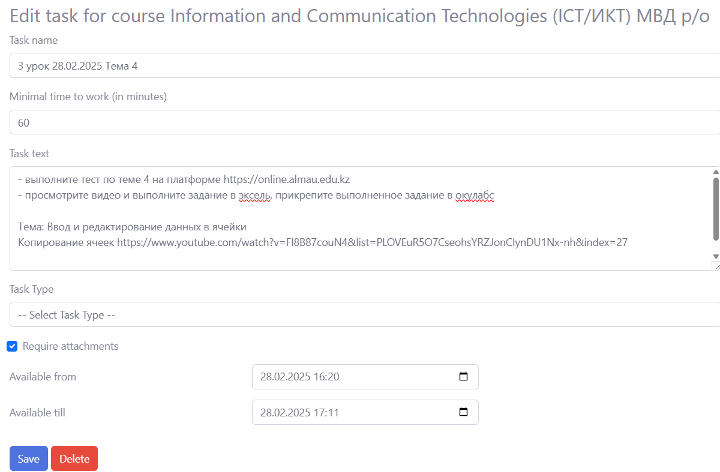Click the YouTube URL in task text
The image size is (720, 472).
click(372, 242)
